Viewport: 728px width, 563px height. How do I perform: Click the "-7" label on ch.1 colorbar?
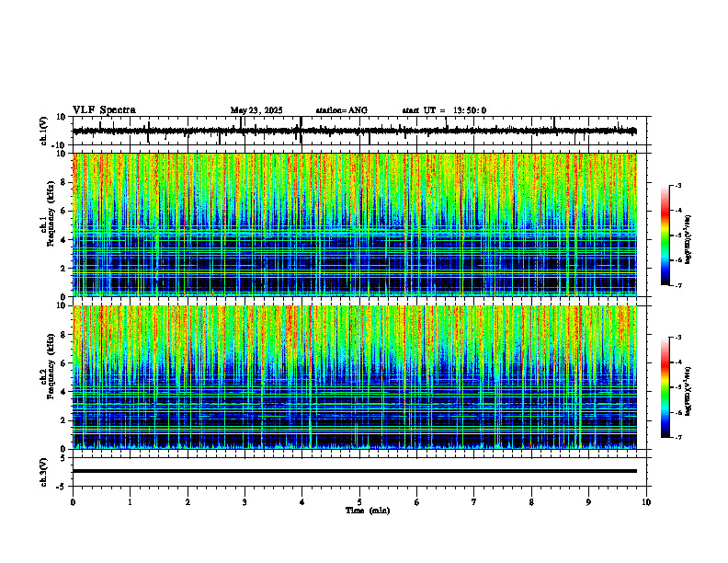click(x=677, y=285)
